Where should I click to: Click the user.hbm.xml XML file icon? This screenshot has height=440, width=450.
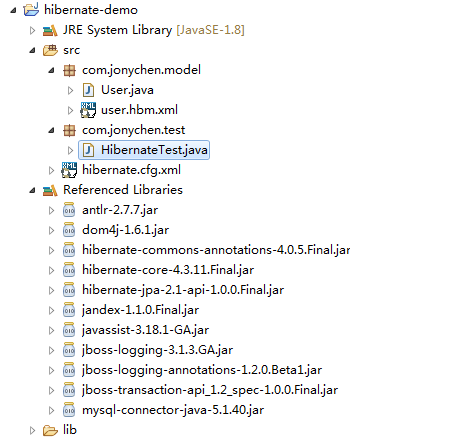(88, 110)
